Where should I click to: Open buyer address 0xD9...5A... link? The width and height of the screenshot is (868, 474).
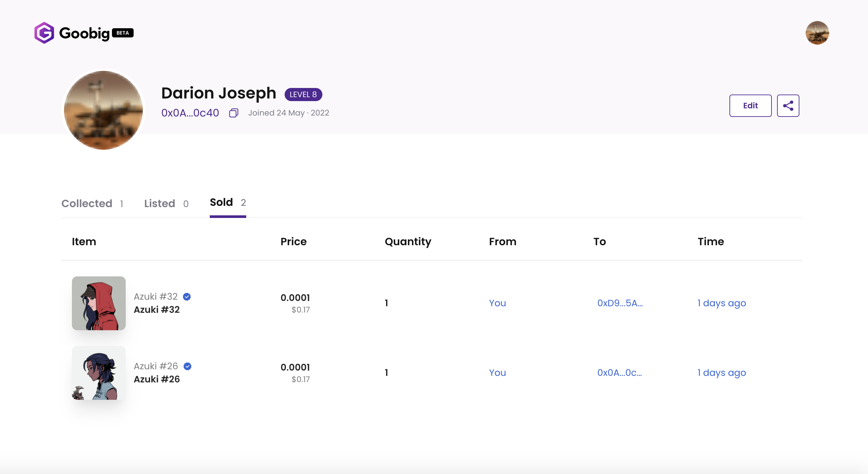pos(620,303)
